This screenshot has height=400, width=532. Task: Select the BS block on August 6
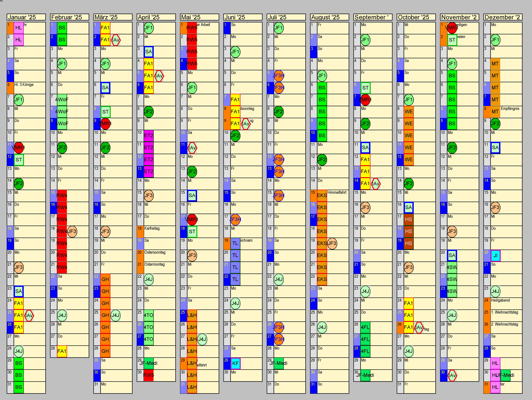click(322, 88)
